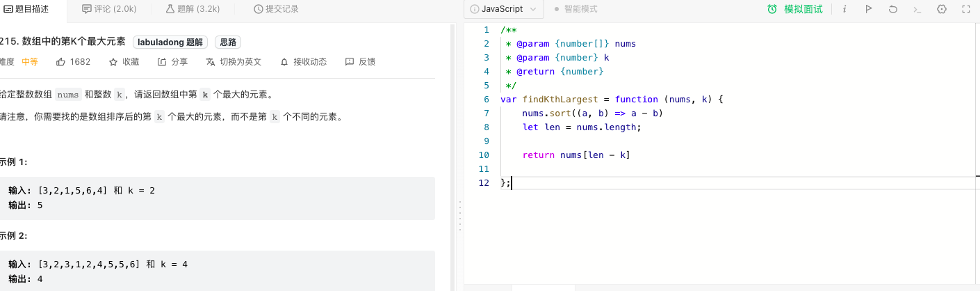Click the run code triangle icon
The width and height of the screenshot is (980, 291).
coord(869,9)
